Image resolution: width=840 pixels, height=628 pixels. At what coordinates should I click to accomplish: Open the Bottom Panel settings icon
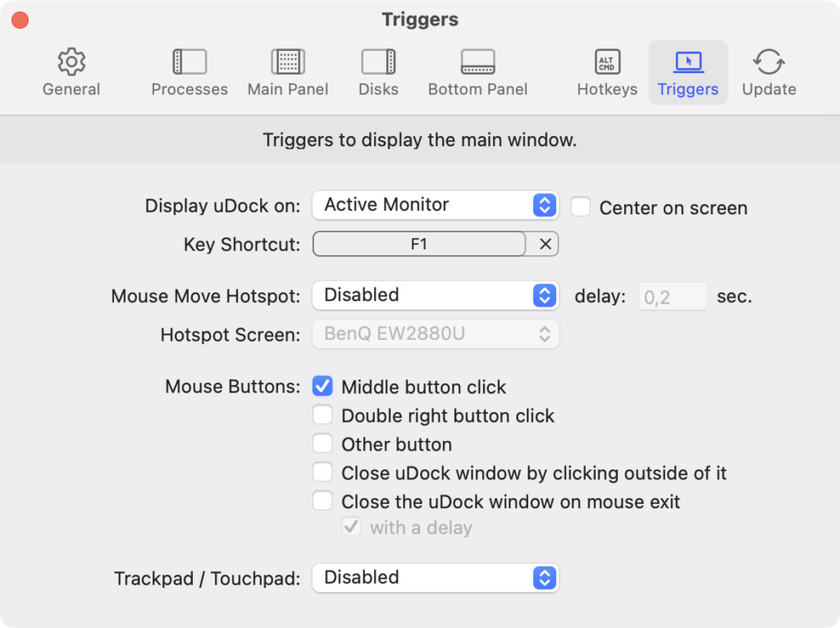point(477,71)
